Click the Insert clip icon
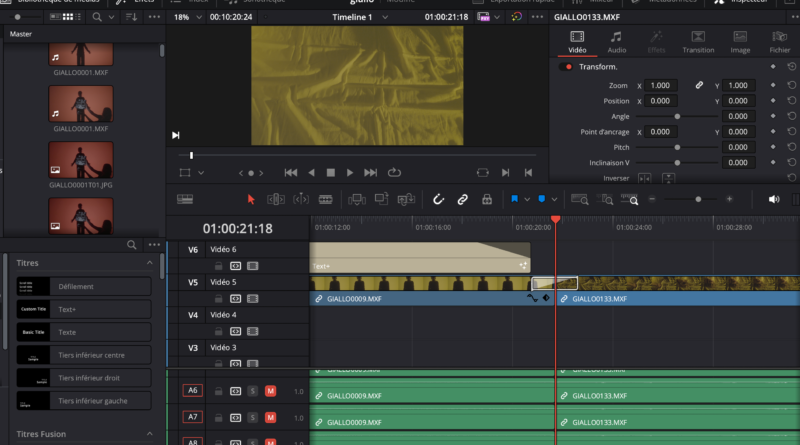 pos(357,199)
